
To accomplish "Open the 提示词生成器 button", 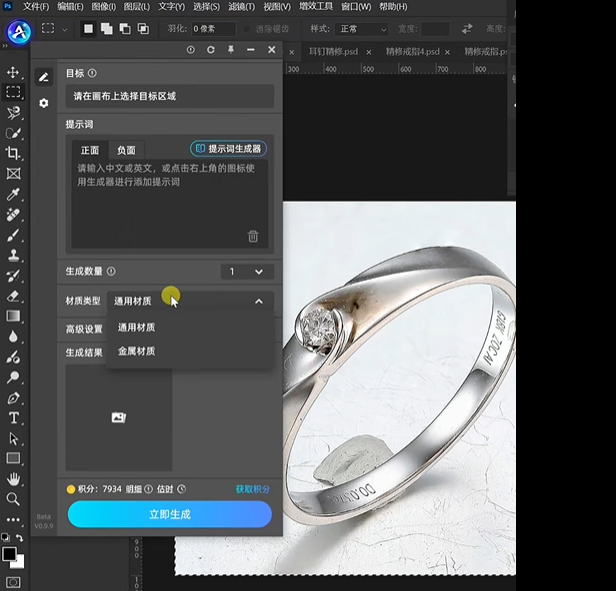I will click(x=228, y=149).
